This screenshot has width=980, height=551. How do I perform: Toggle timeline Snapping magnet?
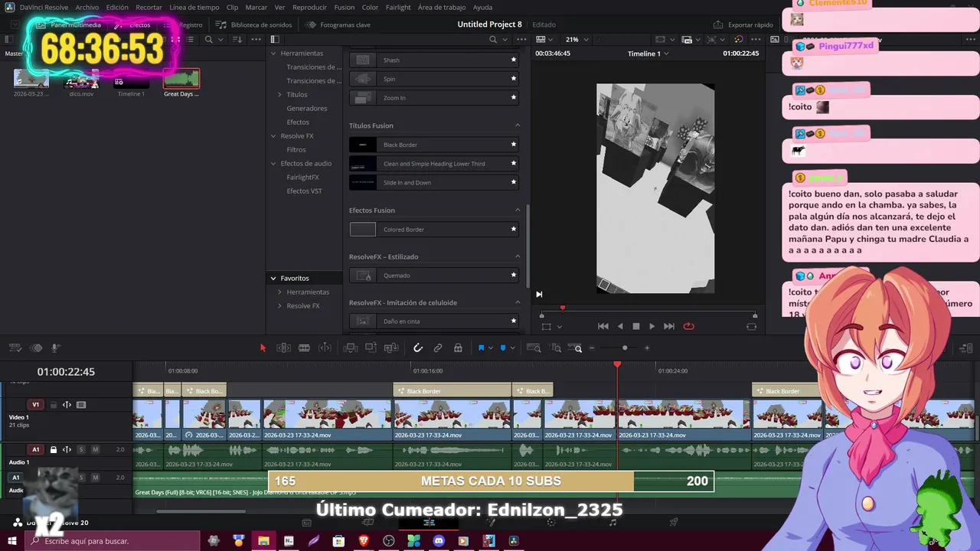pyautogui.click(x=418, y=348)
